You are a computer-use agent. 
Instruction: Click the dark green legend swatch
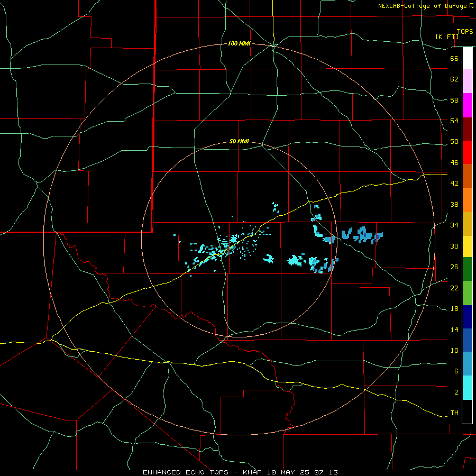pyautogui.click(x=467, y=269)
